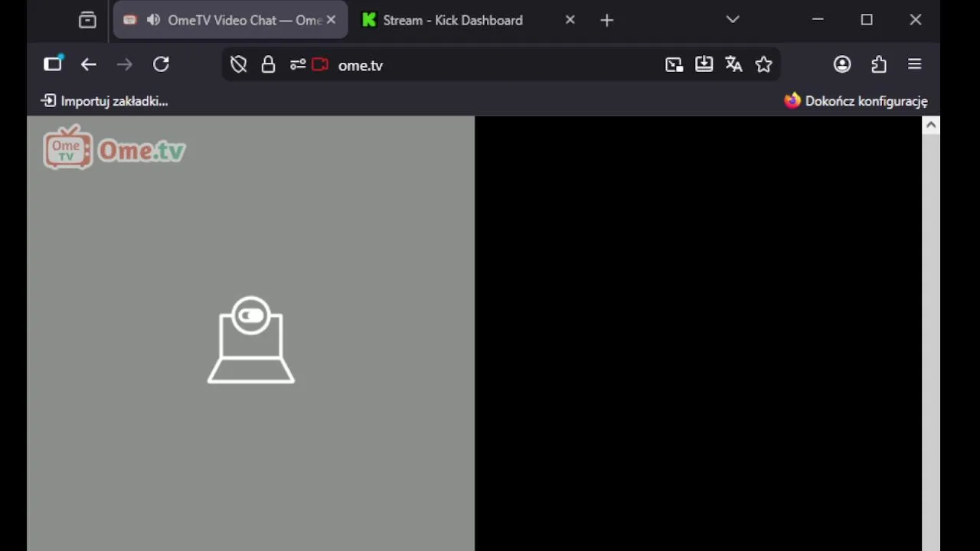Click Importuj zakładki bookmark import

point(104,101)
